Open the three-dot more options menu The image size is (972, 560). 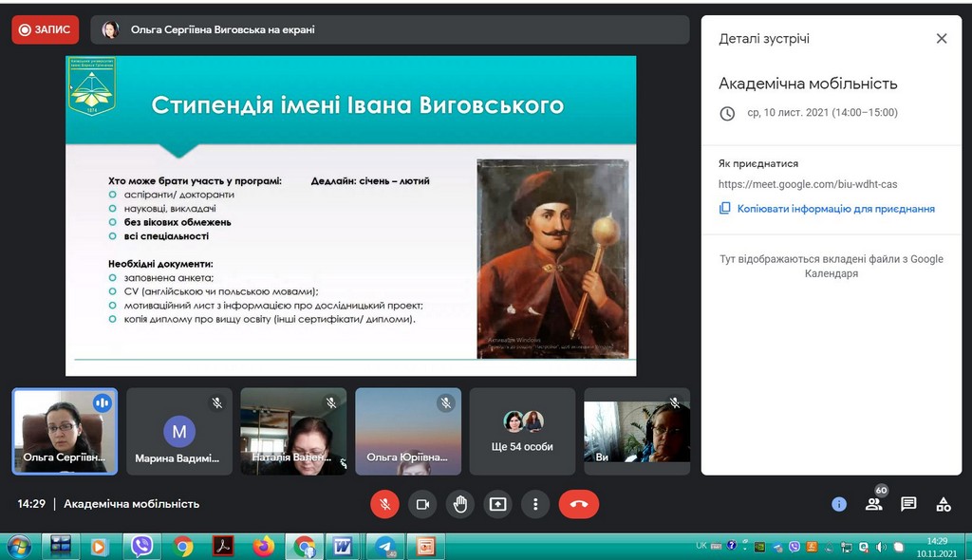(535, 504)
